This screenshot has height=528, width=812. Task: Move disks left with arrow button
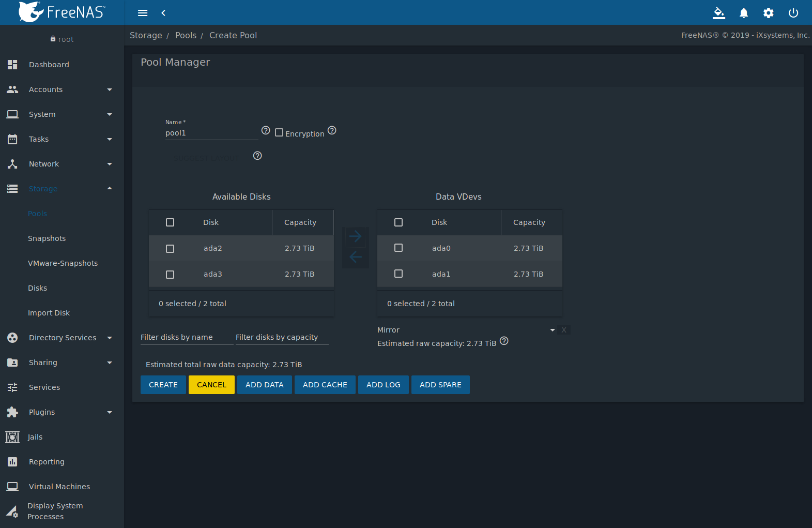[x=355, y=257]
